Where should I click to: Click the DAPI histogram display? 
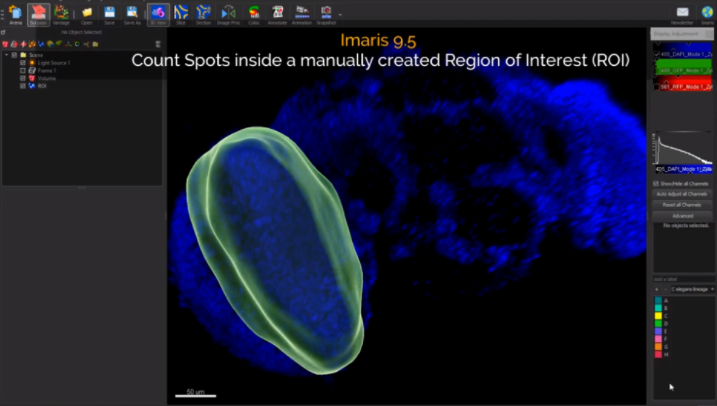(x=682, y=149)
